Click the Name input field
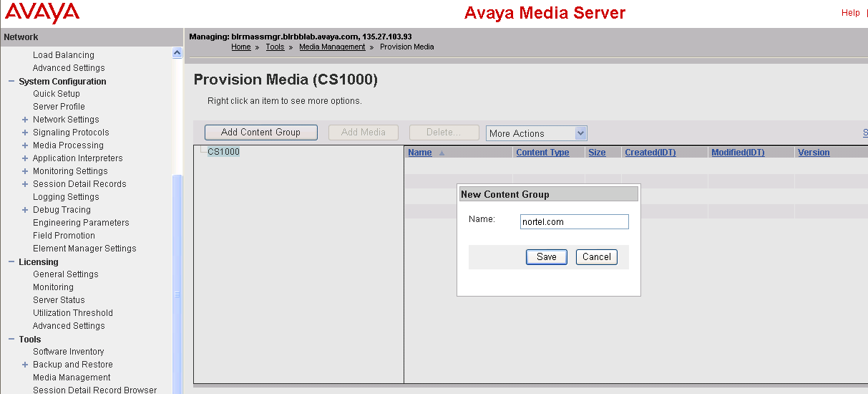The image size is (868, 394). [575, 222]
